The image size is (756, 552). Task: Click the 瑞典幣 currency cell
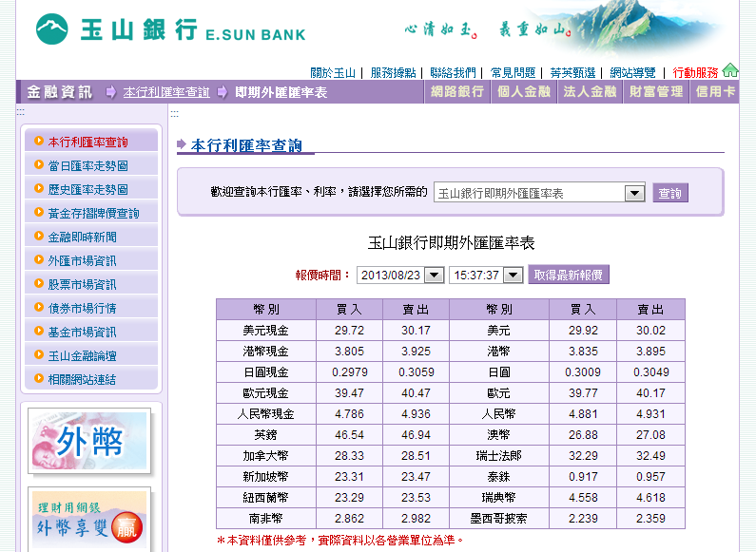tap(499, 498)
